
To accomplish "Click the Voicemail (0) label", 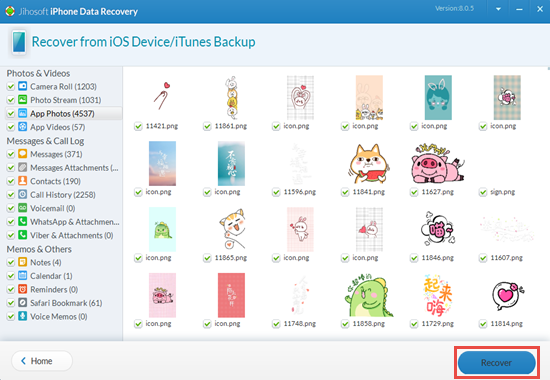I will 53,208.
